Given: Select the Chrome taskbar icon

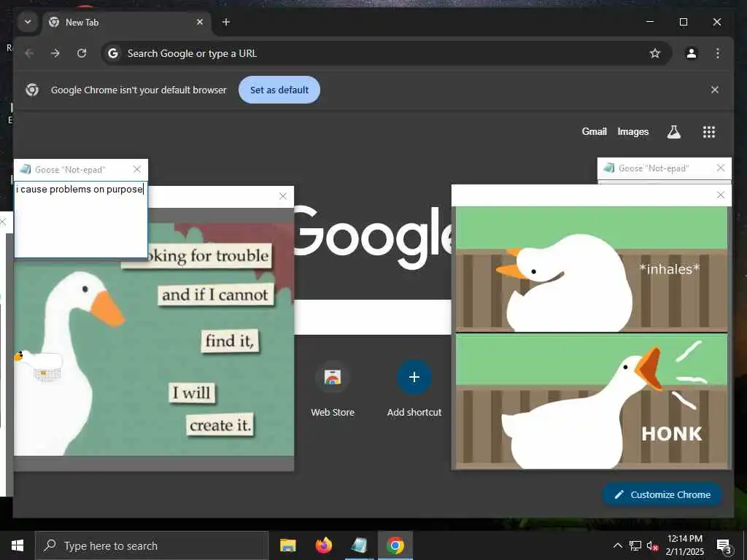Looking at the screenshot, I should point(395,545).
